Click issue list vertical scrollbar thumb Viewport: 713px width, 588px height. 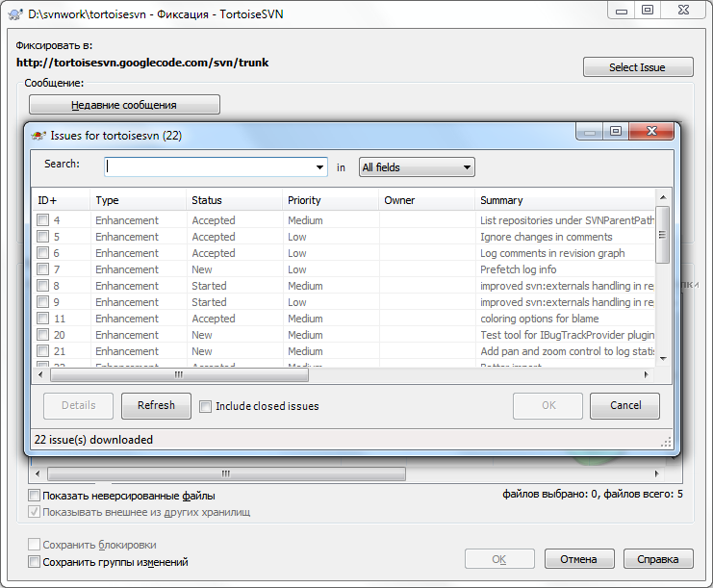663,235
